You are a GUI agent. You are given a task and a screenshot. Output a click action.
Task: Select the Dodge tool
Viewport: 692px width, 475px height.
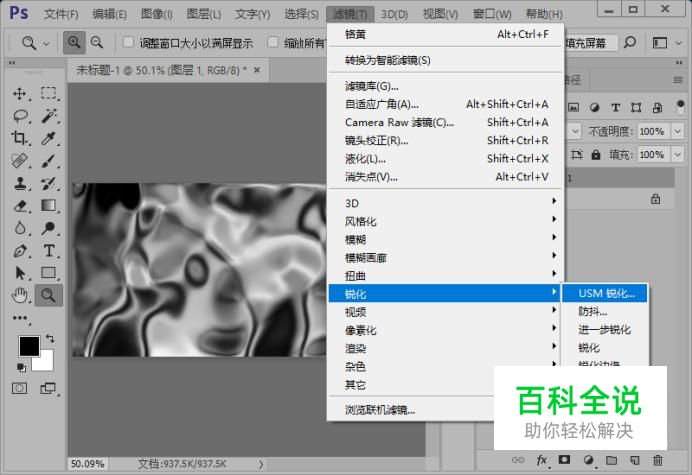[x=49, y=228]
